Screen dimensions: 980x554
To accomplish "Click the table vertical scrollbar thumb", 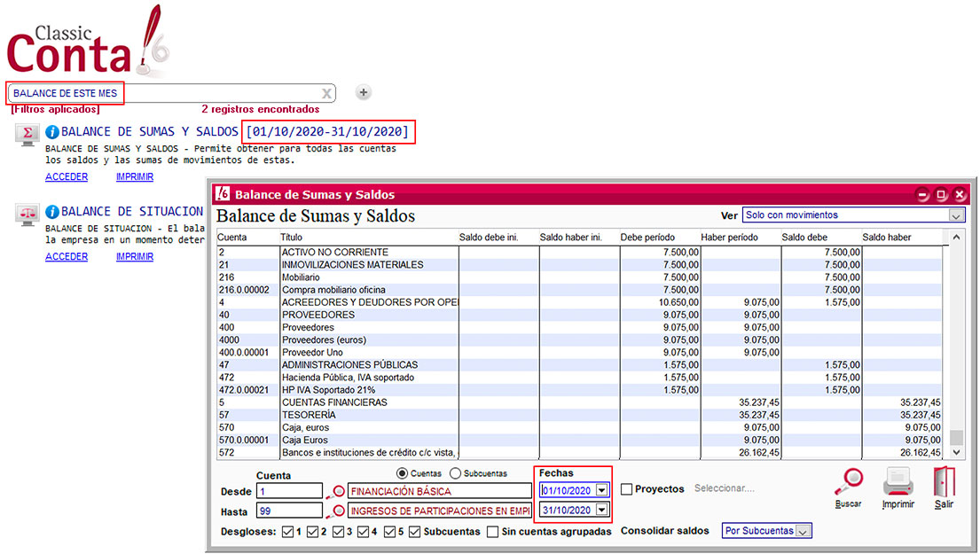I will coord(956,437).
